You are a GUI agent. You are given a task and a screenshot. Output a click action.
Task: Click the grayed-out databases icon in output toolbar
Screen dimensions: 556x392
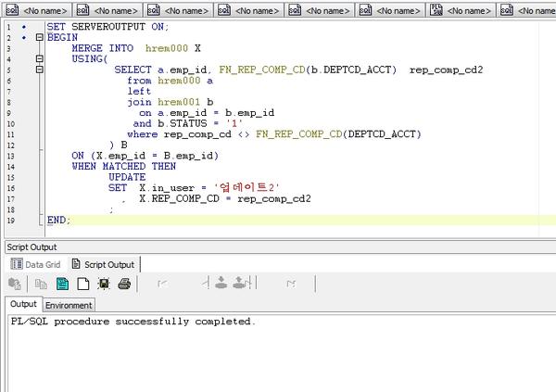click(15, 284)
